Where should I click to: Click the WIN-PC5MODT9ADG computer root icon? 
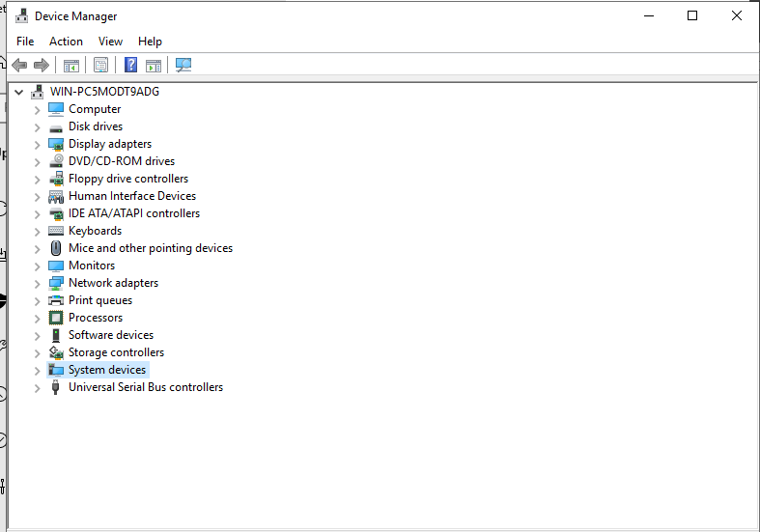tap(37, 92)
